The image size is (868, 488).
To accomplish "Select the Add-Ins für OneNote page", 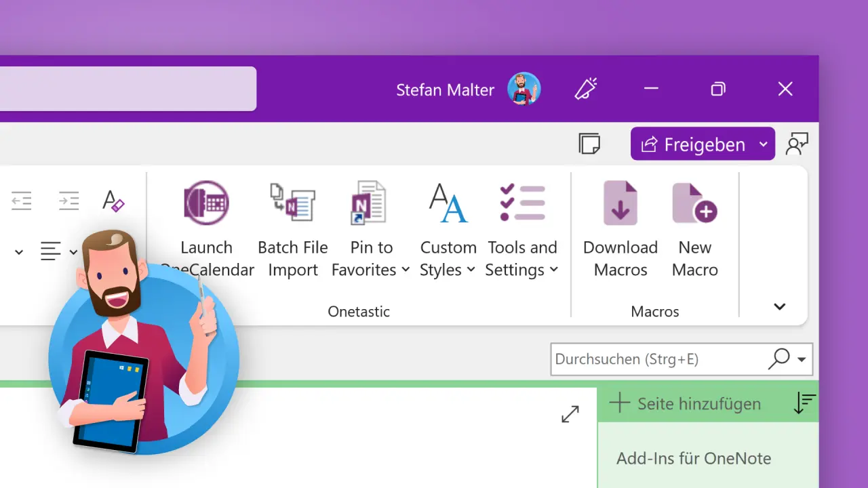I will (693, 458).
